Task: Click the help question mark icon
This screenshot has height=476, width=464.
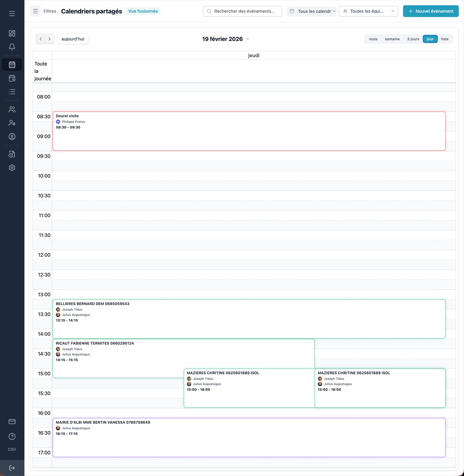Action: tap(12, 436)
